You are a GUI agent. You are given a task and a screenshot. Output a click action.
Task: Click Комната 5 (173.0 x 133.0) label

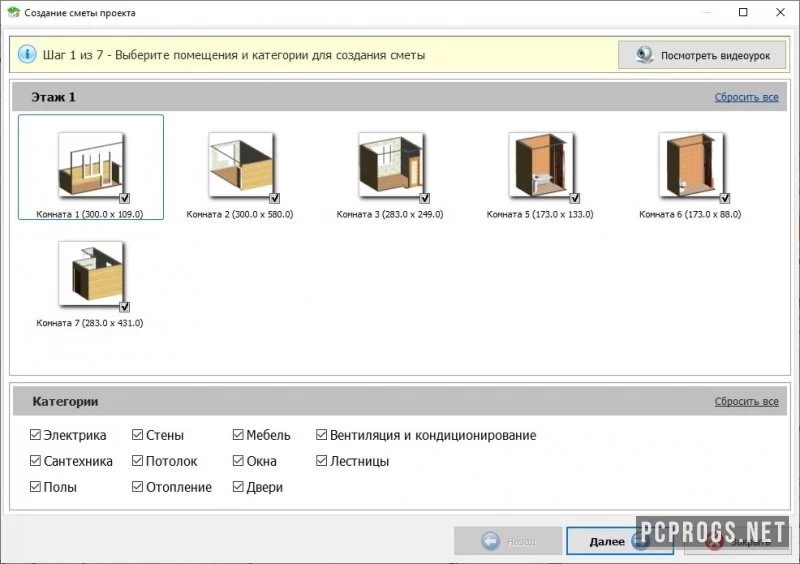point(540,214)
